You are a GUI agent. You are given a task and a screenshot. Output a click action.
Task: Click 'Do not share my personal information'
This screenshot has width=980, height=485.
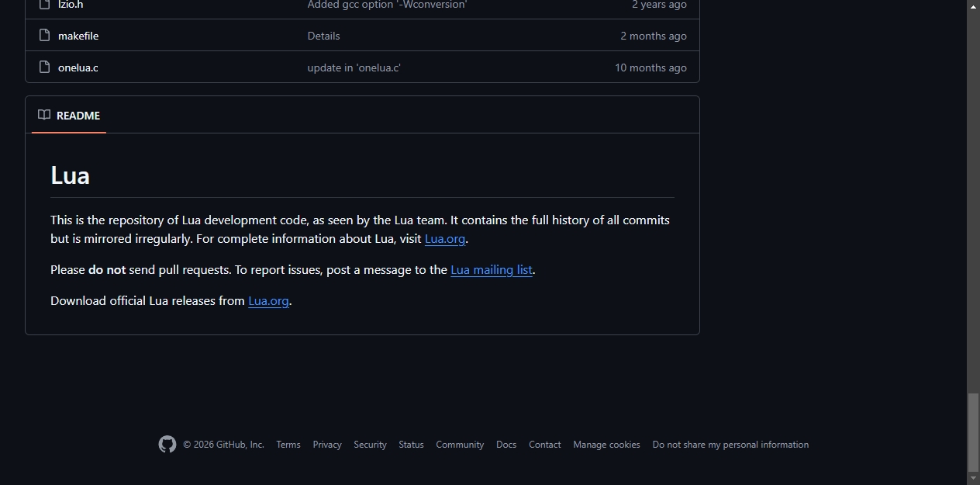[x=730, y=445]
